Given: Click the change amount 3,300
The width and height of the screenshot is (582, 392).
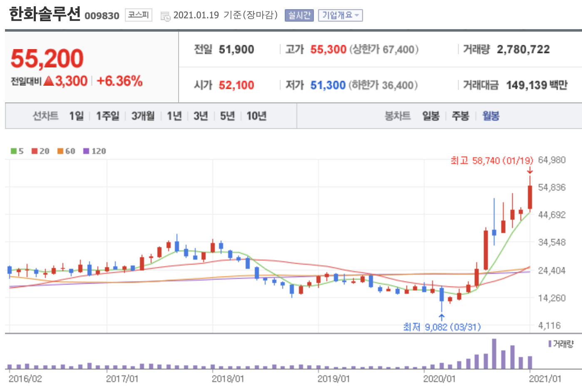Looking at the screenshot, I should click(71, 81).
